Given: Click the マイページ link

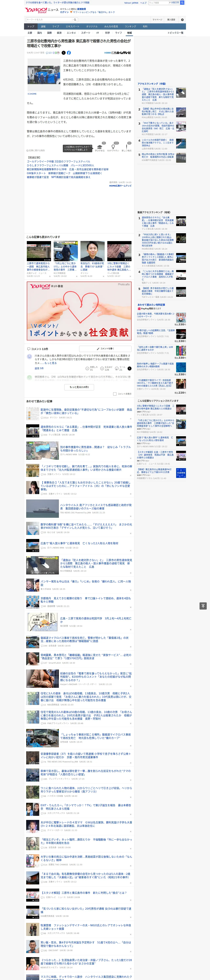Looking at the screenshot, I should (x=157, y=20).
